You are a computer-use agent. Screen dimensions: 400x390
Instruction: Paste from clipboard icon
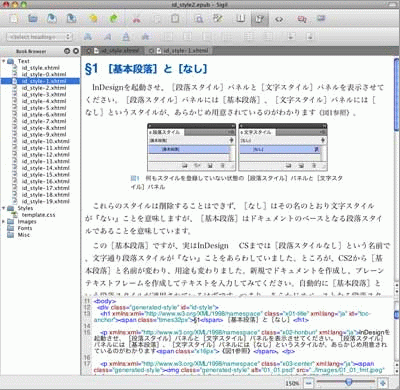point(175,19)
